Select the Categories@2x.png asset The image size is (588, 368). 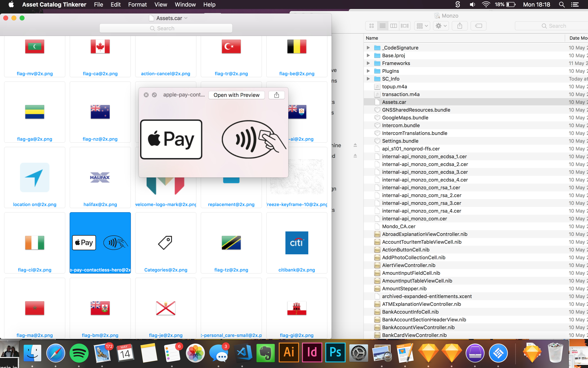pos(166,243)
